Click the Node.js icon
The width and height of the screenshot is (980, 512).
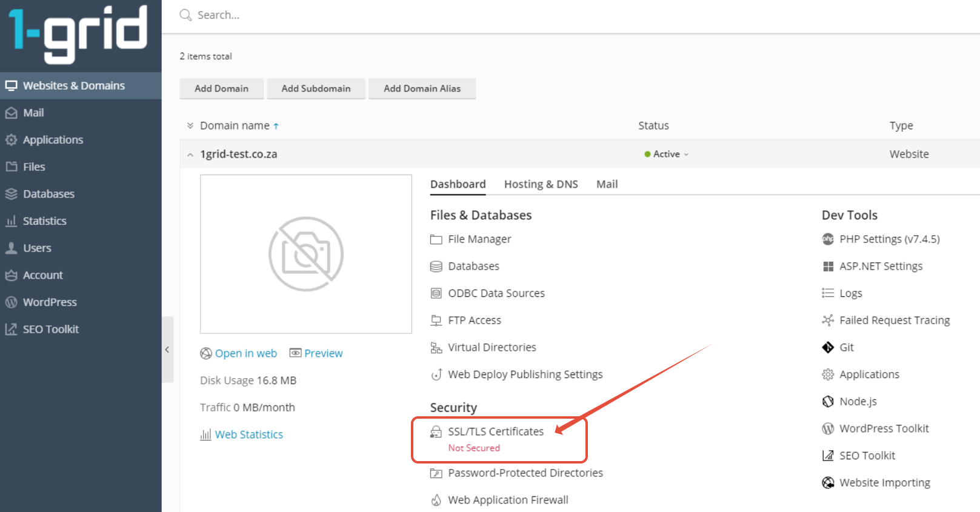828,402
